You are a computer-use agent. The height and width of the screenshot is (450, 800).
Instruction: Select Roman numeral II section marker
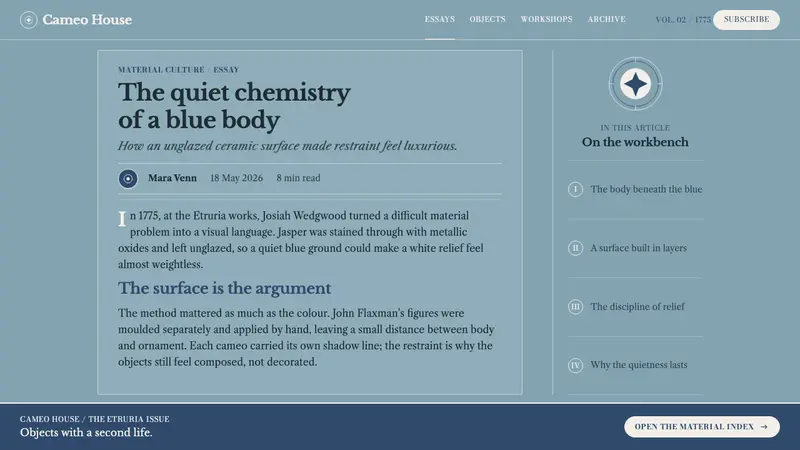point(576,248)
